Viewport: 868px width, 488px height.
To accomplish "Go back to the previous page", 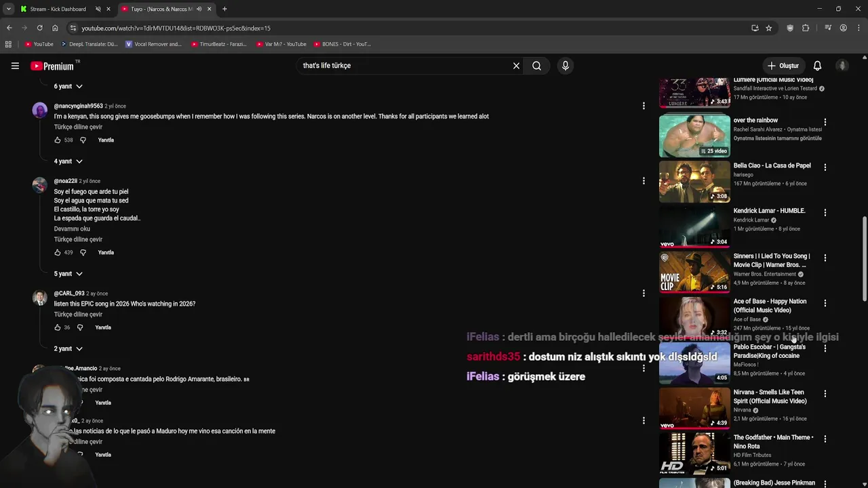I will 9,28.
